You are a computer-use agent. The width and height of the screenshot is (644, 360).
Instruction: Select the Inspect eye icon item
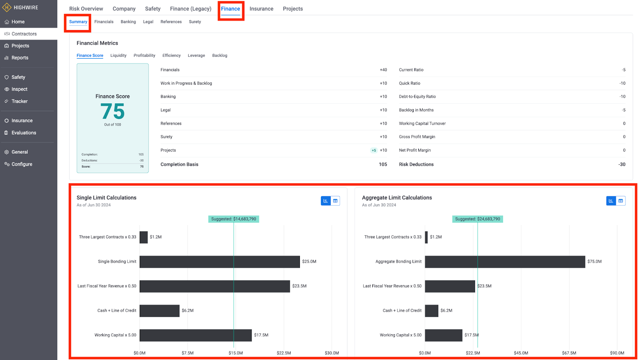coord(19,89)
